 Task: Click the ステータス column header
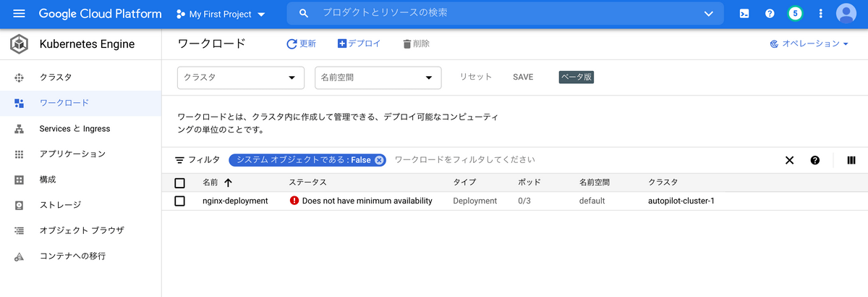pos(307,183)
